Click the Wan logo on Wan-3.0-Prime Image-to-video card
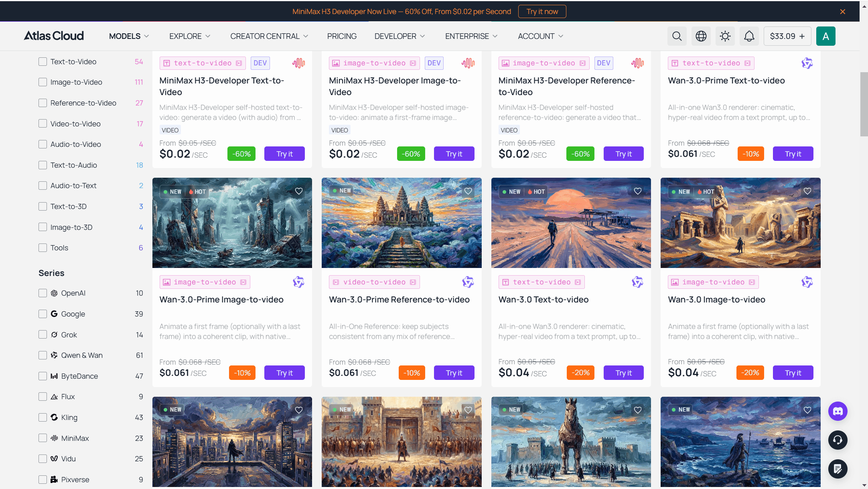The image size is (868, 489). pyautogui.click(x=298, y=282)
